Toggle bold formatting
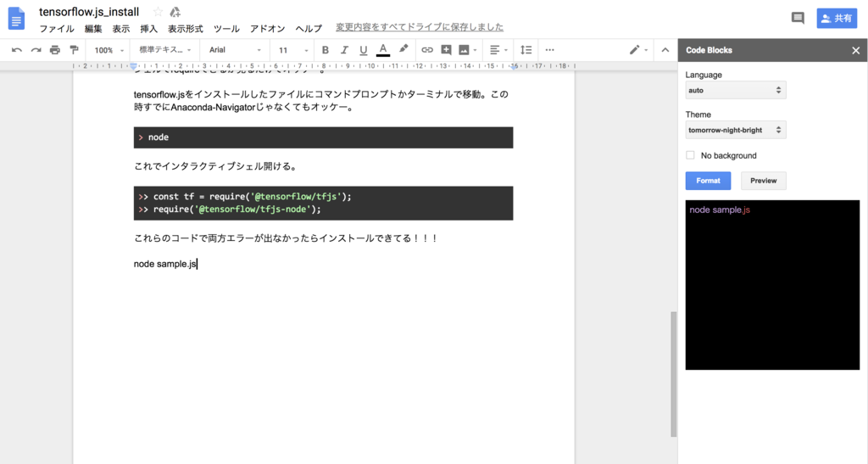 [x=325, y=50]
